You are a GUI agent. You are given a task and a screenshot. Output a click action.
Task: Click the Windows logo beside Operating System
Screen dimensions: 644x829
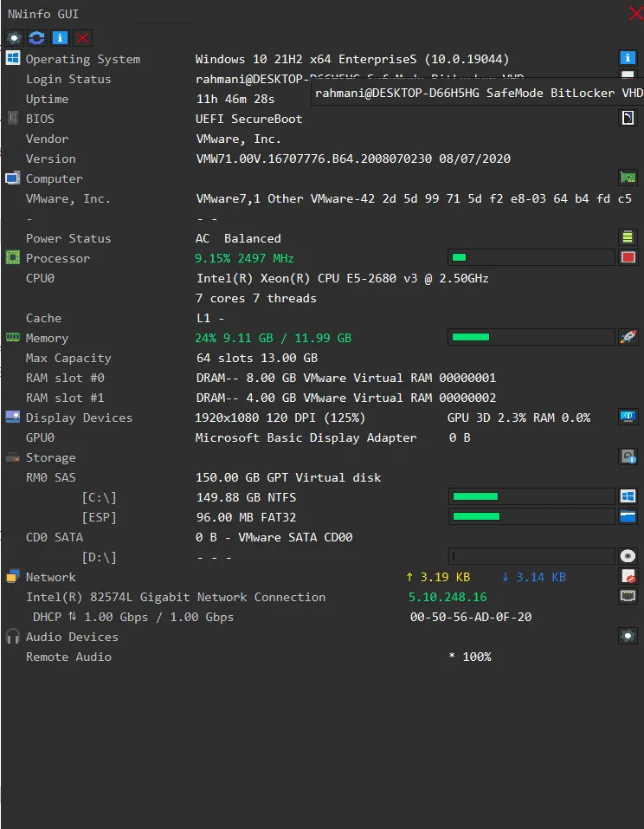pyautogui.click(x=13, y=58)
